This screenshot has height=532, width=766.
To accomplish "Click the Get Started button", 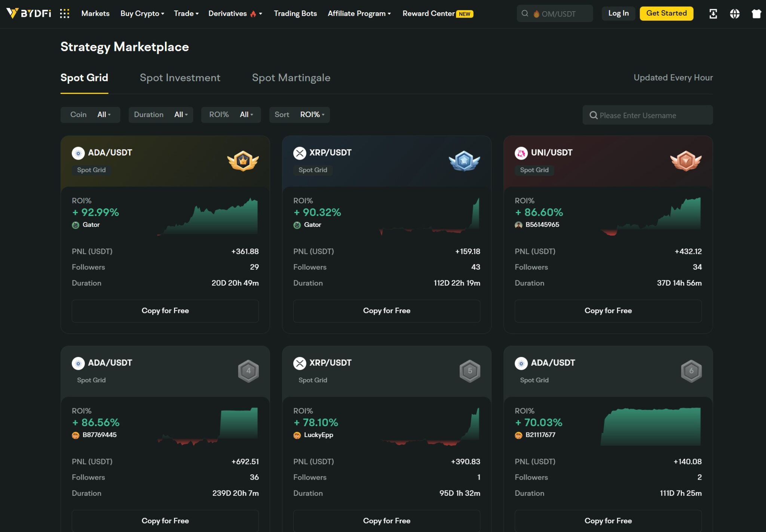I will pos(666,13).
